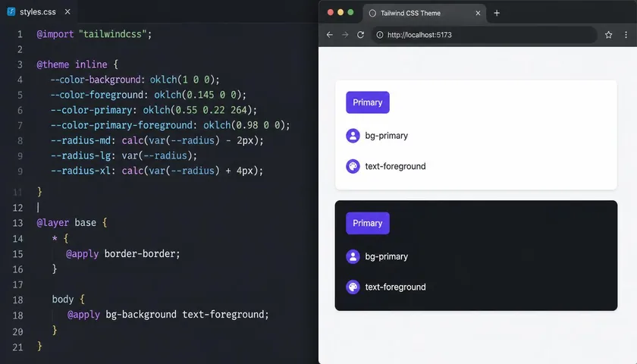Image resolution: width=637 pixels, height=364 pixels.
Task: Click the @layer base line
Action: coord(71,223)
